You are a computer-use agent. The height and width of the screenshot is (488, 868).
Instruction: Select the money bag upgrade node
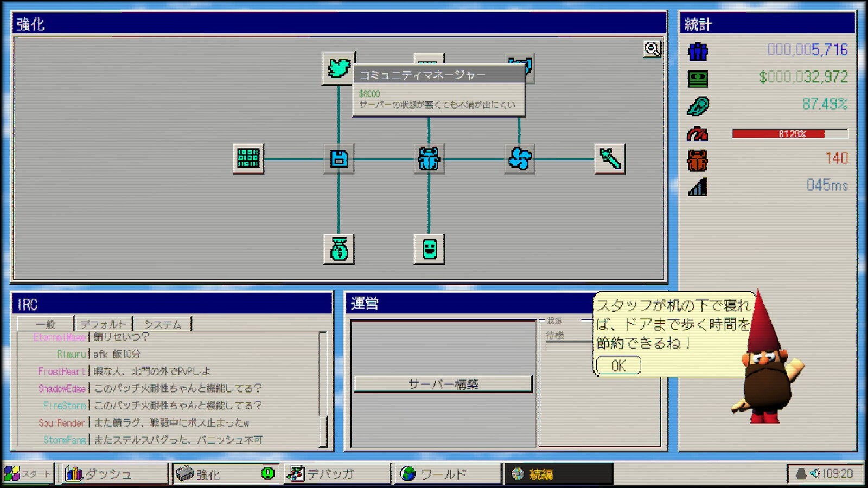click(x=339, y=249)
